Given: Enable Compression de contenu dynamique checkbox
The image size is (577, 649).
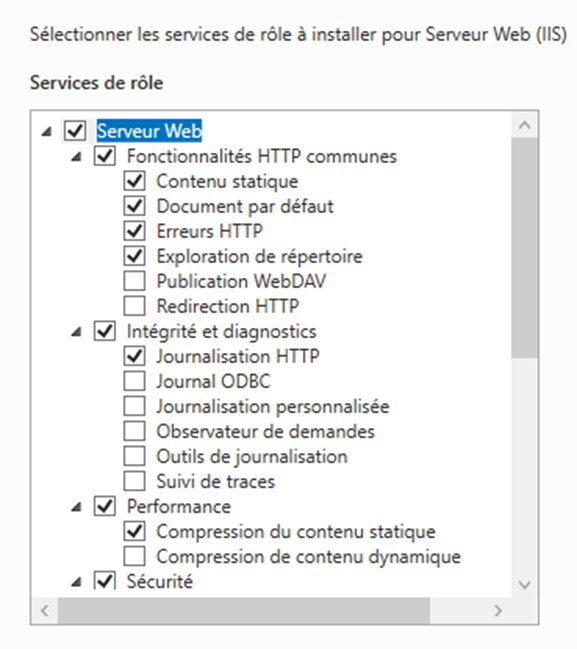Looking at the screenshot, I should click(135, 556).
